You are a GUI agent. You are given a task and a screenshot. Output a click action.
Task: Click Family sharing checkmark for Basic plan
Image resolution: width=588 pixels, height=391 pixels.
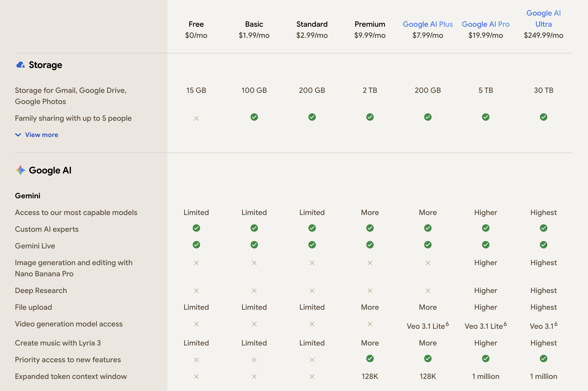pyautogui.click(x=254, y=117)
